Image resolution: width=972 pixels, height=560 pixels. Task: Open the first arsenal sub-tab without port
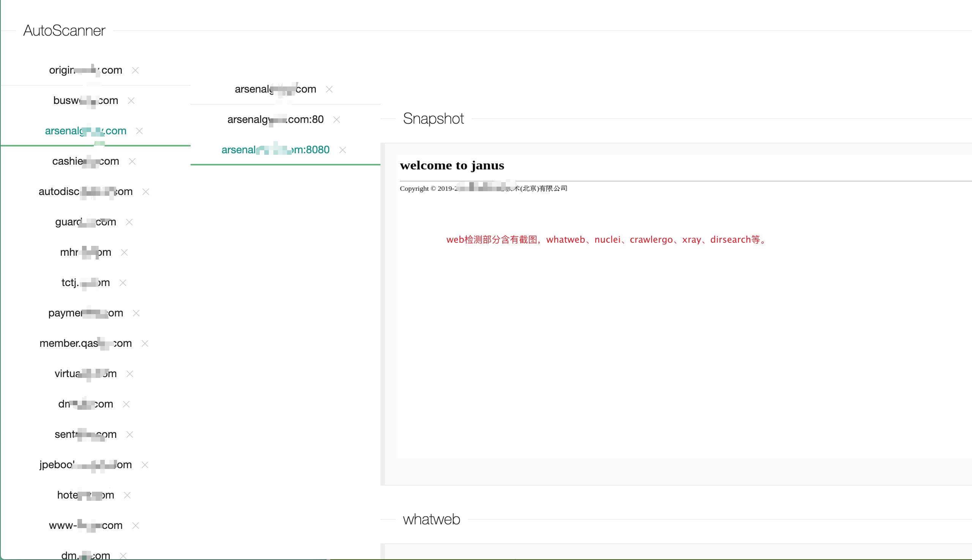pos(275,89)
